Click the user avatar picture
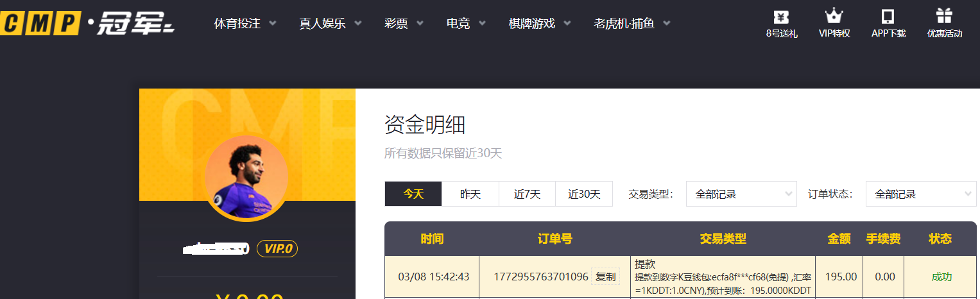The height and width of the screenshot is (299, 980). 246,178
